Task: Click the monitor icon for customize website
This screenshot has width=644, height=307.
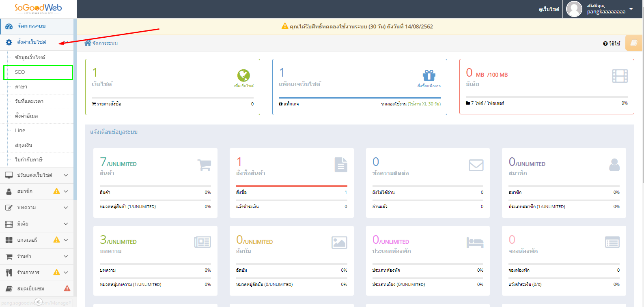Action: pyautogui.click(x=9, y=175)
